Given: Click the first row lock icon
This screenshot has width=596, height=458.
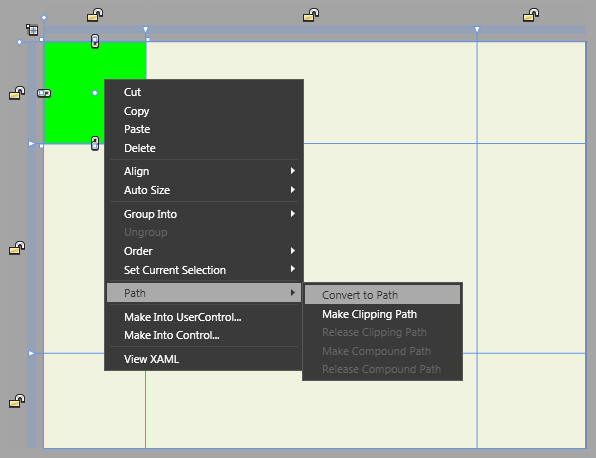Looking at the screenshot, I should point(17,93).
